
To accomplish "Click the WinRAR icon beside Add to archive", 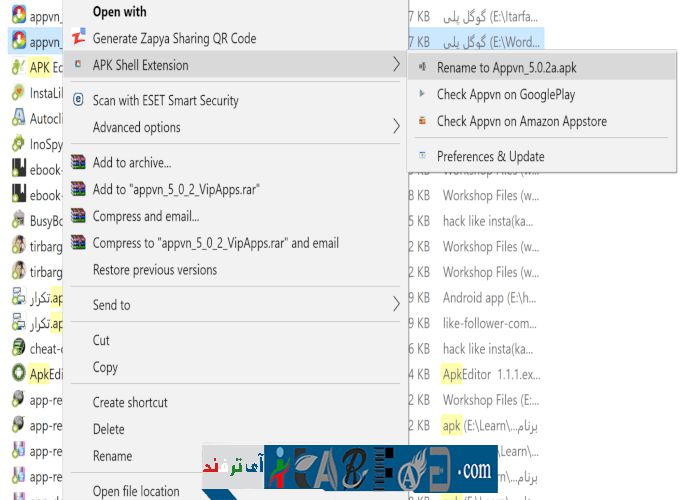I will coord(79,162).
